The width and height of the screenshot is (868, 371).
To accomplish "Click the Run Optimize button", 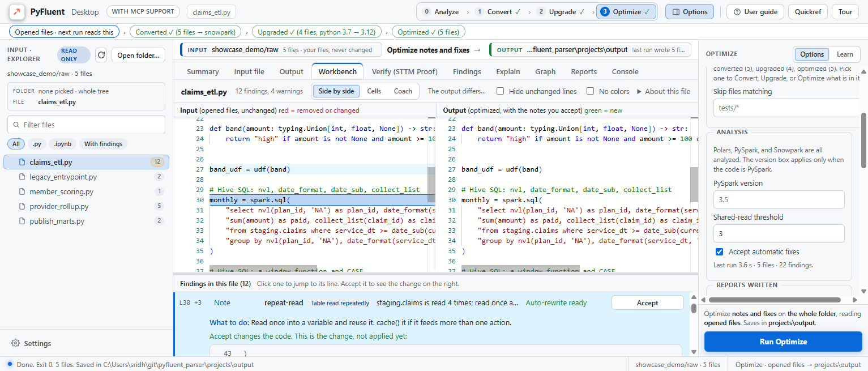I will (x=783, y=342).
